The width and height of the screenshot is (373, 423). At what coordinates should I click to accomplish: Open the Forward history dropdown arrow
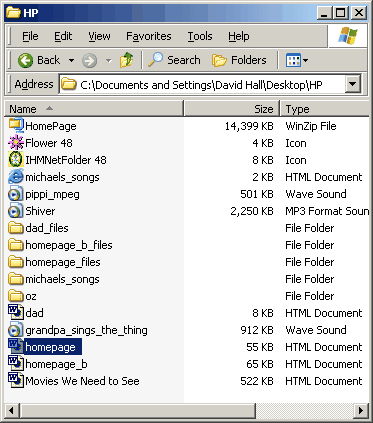point(109,61)
